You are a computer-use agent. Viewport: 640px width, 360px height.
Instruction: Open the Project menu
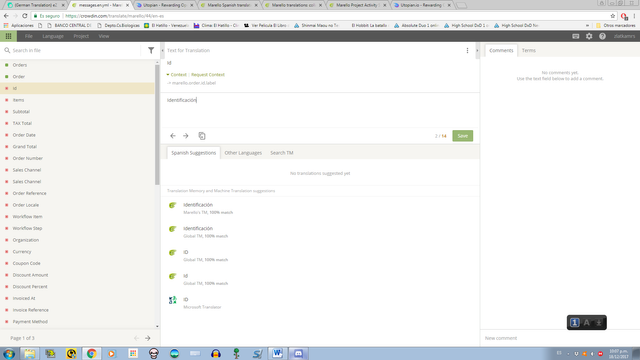[x=81, y=36]
